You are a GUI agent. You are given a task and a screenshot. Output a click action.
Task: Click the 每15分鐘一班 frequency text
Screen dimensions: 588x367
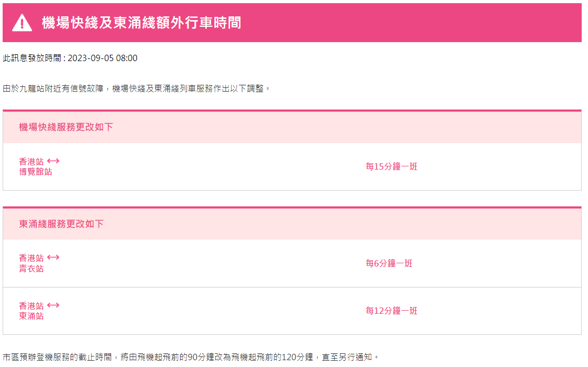click(x=391, y=167)
